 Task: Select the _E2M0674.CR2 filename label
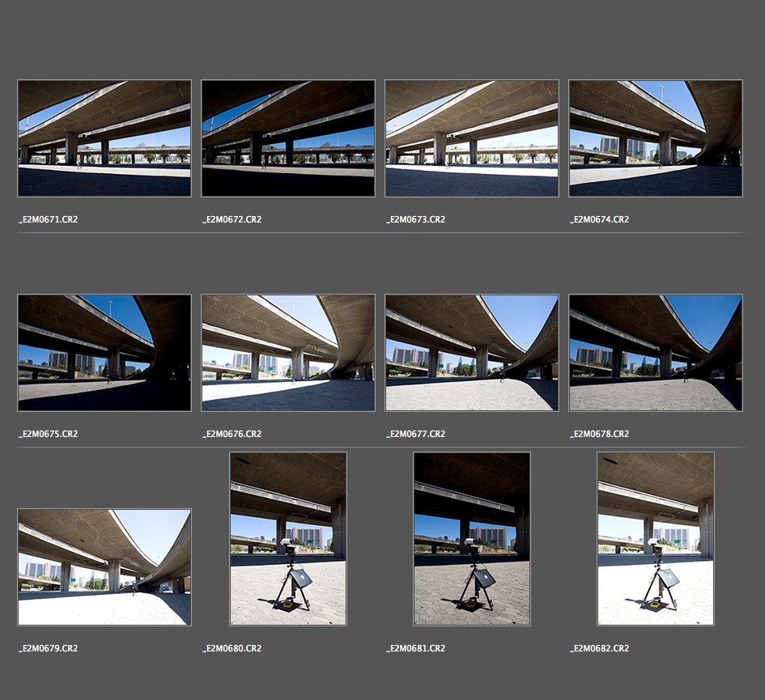tap(600, 219)
